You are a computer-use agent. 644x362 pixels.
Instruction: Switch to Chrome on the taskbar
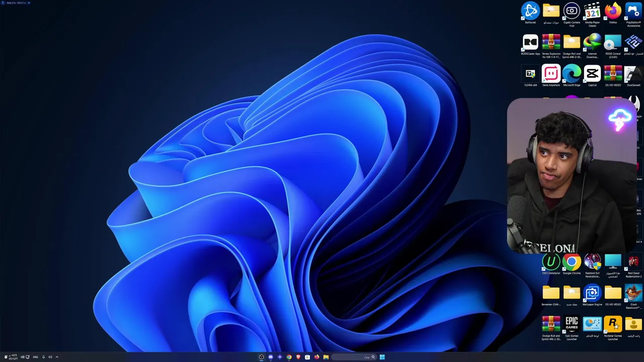point(289,357)
